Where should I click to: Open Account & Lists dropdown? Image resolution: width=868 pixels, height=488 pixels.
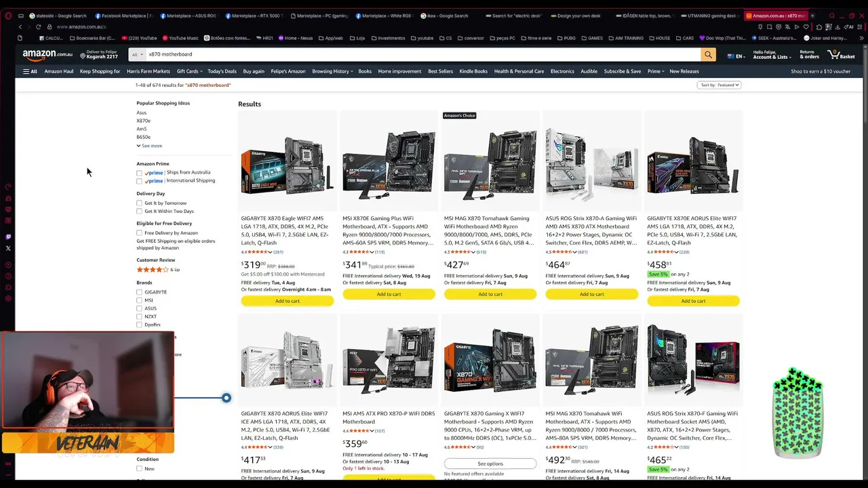pyautogui.click(x=772, y=54)
